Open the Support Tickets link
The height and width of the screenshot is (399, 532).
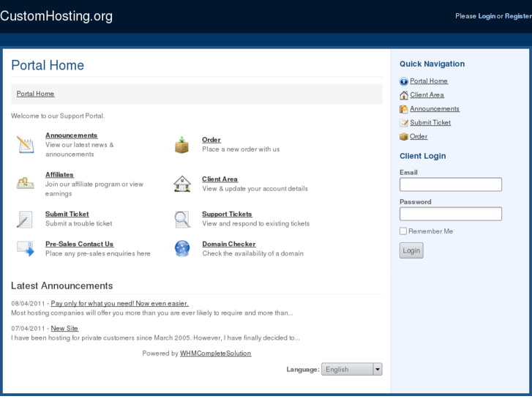coord(227,214)
